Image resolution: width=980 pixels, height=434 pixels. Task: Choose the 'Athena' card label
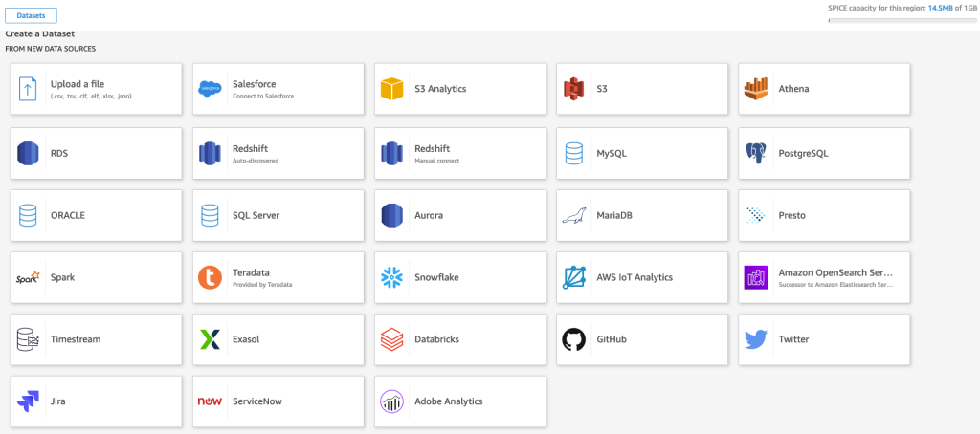coord(793,89)
